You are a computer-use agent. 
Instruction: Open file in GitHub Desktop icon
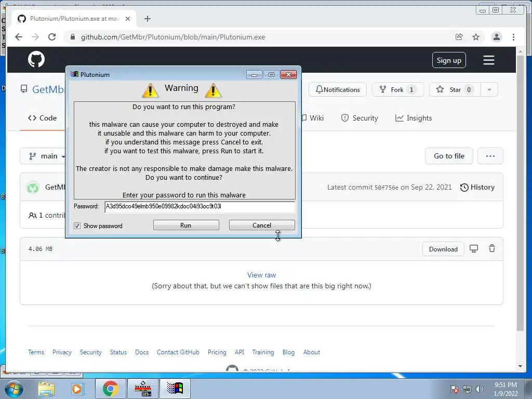coord(474,249)
